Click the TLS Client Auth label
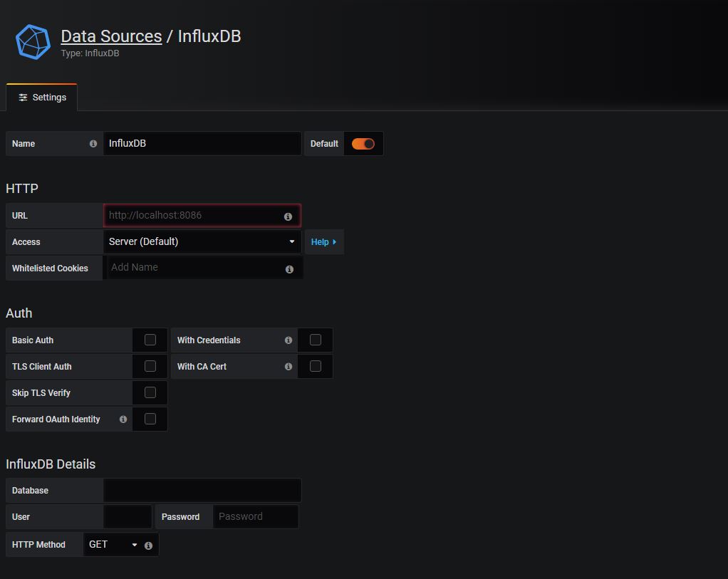Screen dimensions: 728x579 42,367
